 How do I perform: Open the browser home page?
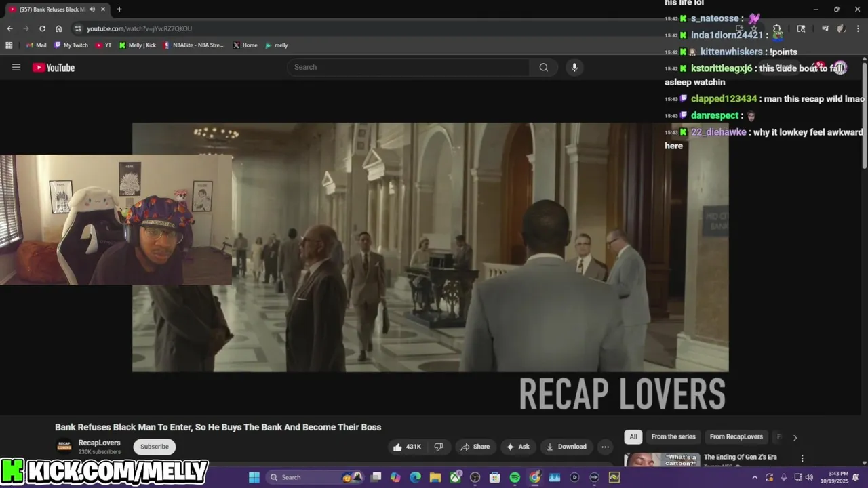click(59, 28)
